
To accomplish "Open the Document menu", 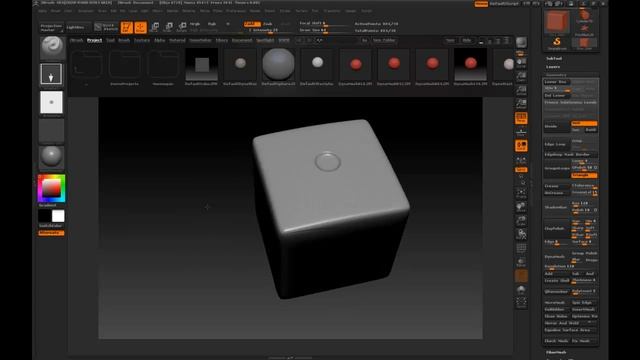I will coord(85,11).
